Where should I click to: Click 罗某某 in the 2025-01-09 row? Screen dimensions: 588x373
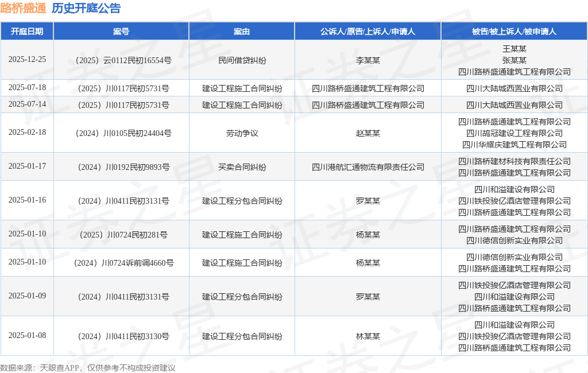click(x=368, y=297)
